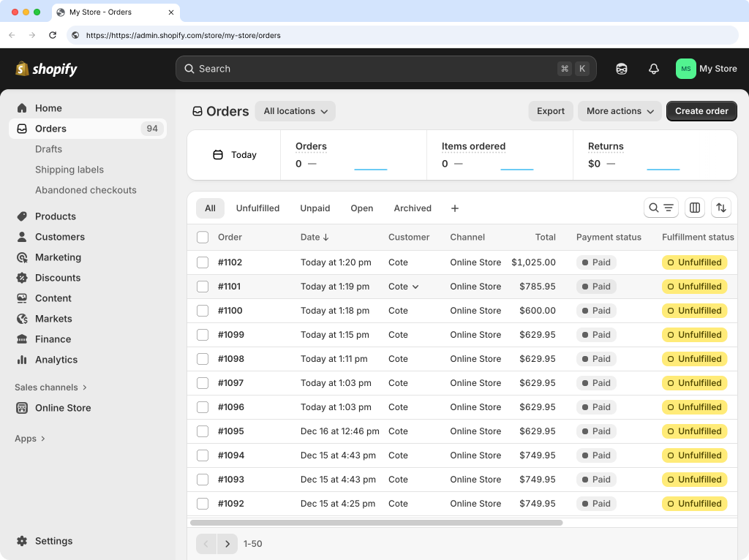This screenshot has width=749, height=560.
Task: Select Discounts in the sidebar
Action: pos(58,278)
